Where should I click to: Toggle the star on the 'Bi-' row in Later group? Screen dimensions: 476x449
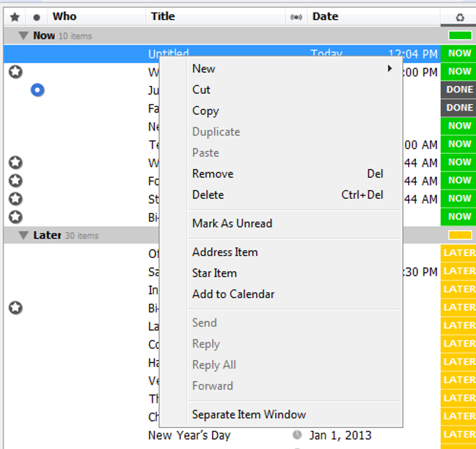[x=15, y=308]
